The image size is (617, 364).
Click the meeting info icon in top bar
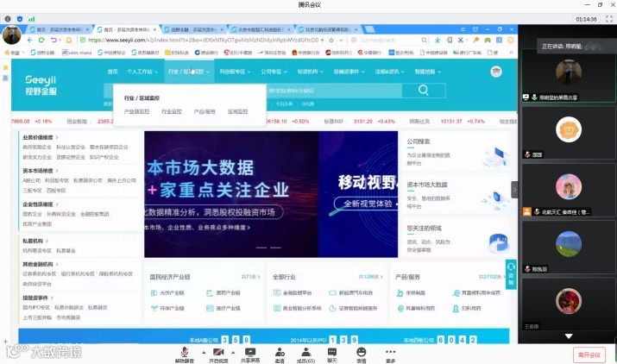[x=8, y=18]
